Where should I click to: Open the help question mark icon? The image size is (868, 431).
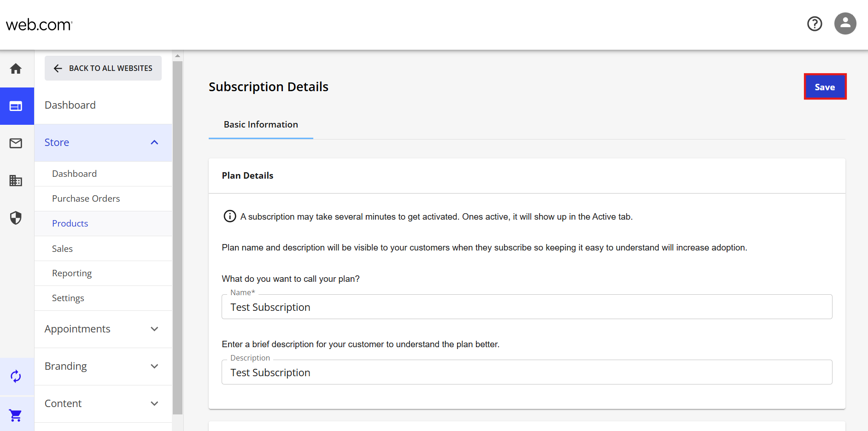point(815,23)
